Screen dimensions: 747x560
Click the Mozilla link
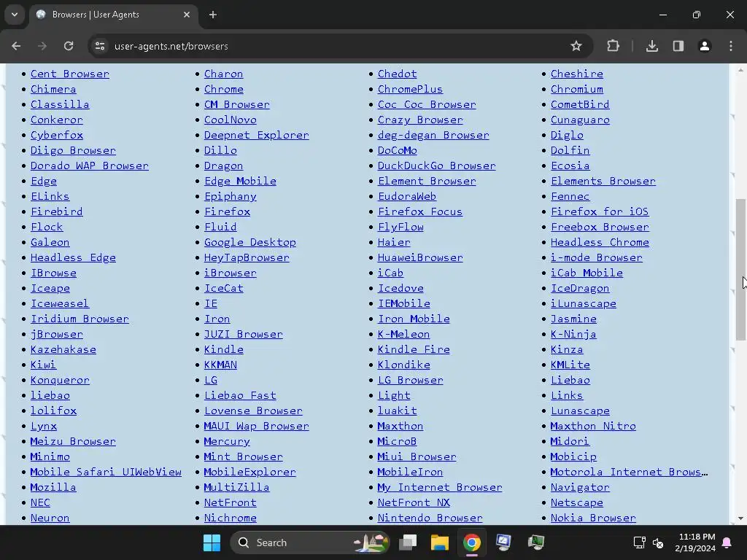pos(53,487)
